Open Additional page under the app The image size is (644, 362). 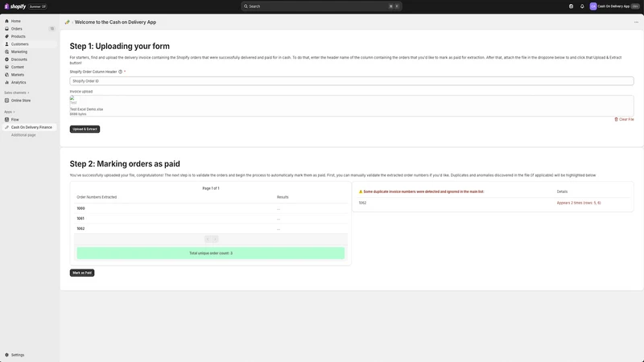pyautogui.click(x=23, y=135)
